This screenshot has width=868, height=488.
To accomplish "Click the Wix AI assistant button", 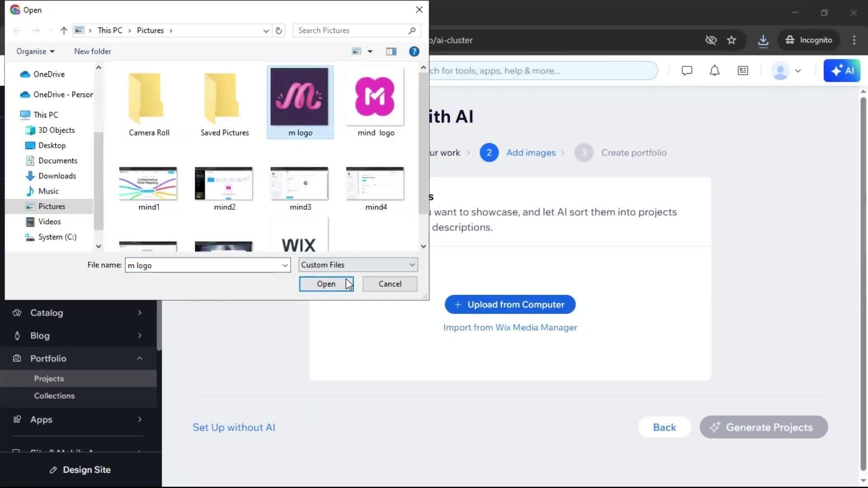I will tap(842, 71).
